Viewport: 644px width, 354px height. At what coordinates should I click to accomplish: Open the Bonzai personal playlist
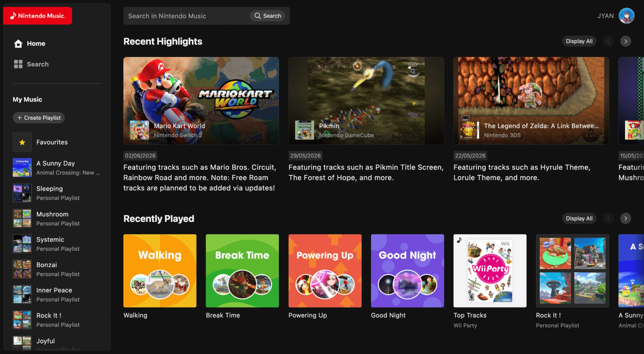point(57,269)
